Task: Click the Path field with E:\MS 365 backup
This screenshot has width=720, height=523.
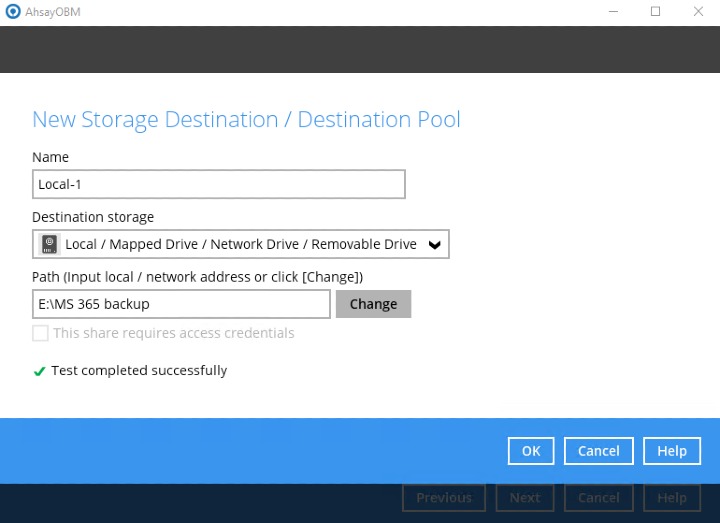Action: coord(181,304)
